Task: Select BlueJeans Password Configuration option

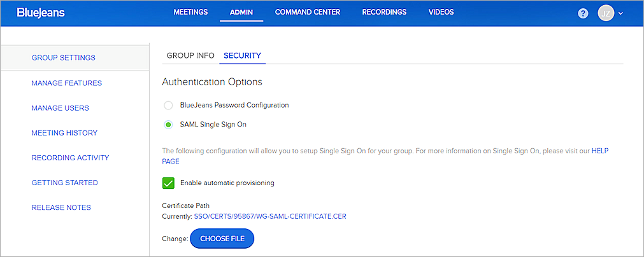Action: pos(168,105)
